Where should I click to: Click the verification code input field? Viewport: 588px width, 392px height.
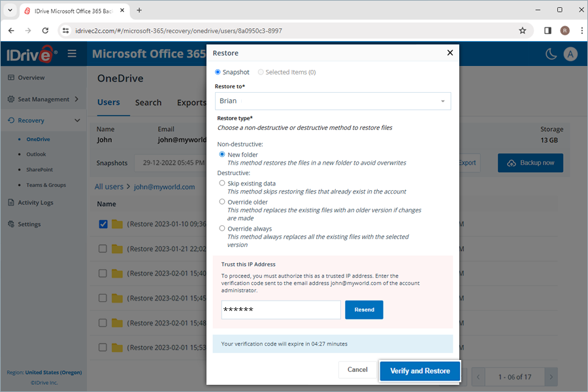(280, 309)
